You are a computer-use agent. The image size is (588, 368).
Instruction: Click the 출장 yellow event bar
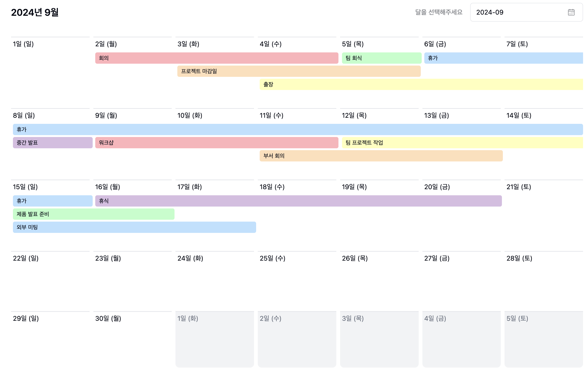click(421, 84)
